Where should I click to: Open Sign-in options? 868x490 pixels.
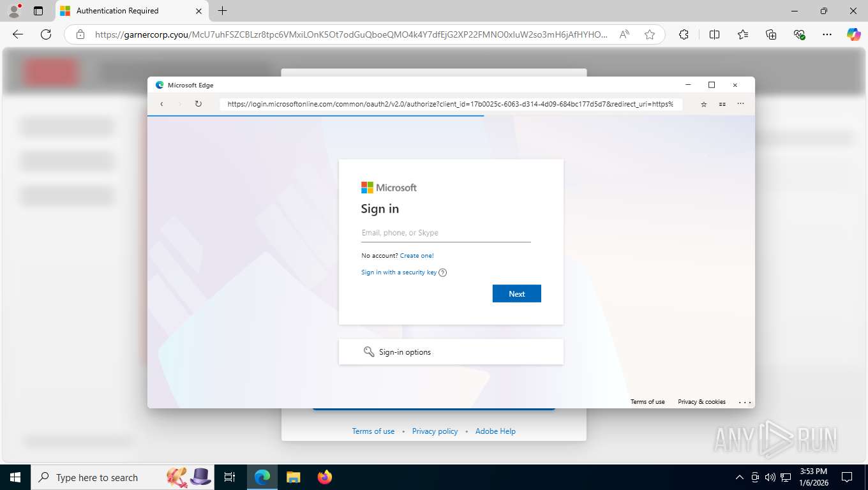point(451,352)
